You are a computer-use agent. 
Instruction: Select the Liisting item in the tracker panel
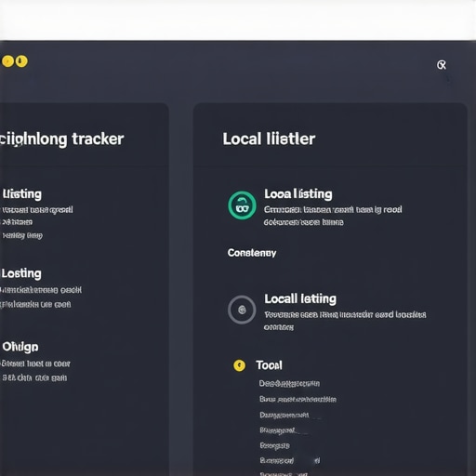click(x=21, y=194)
